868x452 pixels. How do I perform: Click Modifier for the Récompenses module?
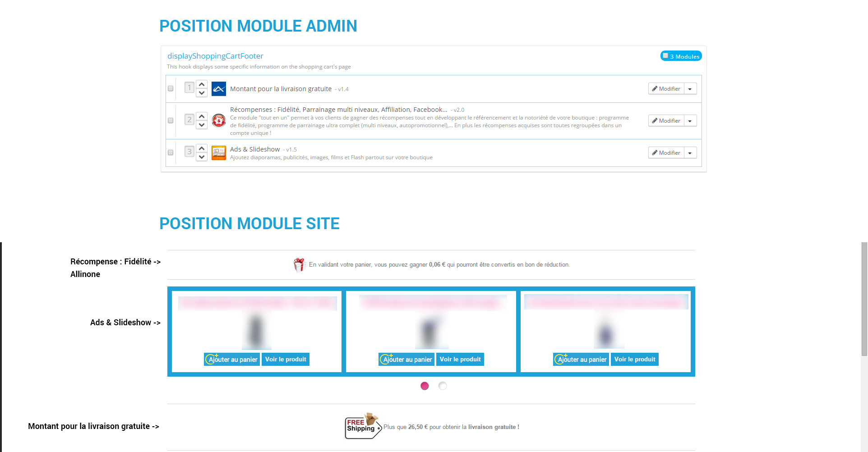click(666, 121)
